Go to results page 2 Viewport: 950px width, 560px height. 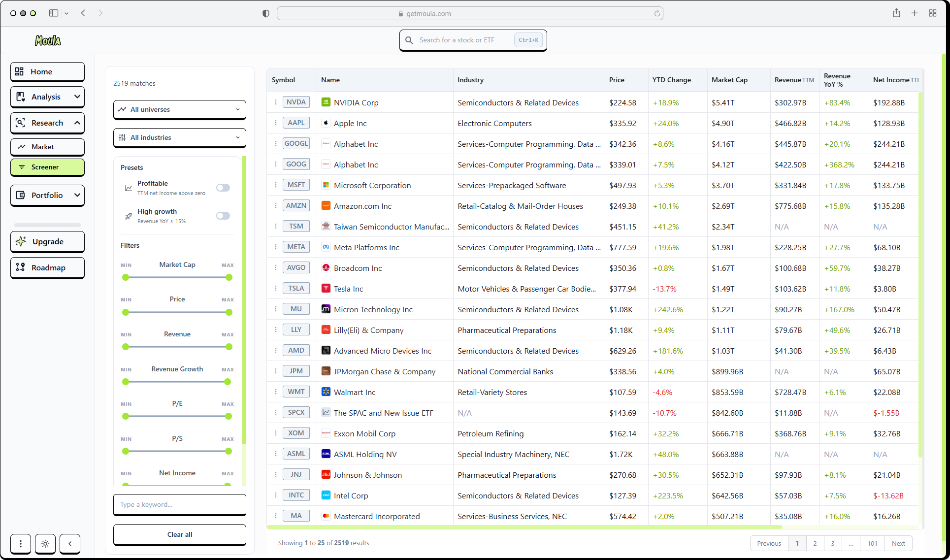(815, 543)
